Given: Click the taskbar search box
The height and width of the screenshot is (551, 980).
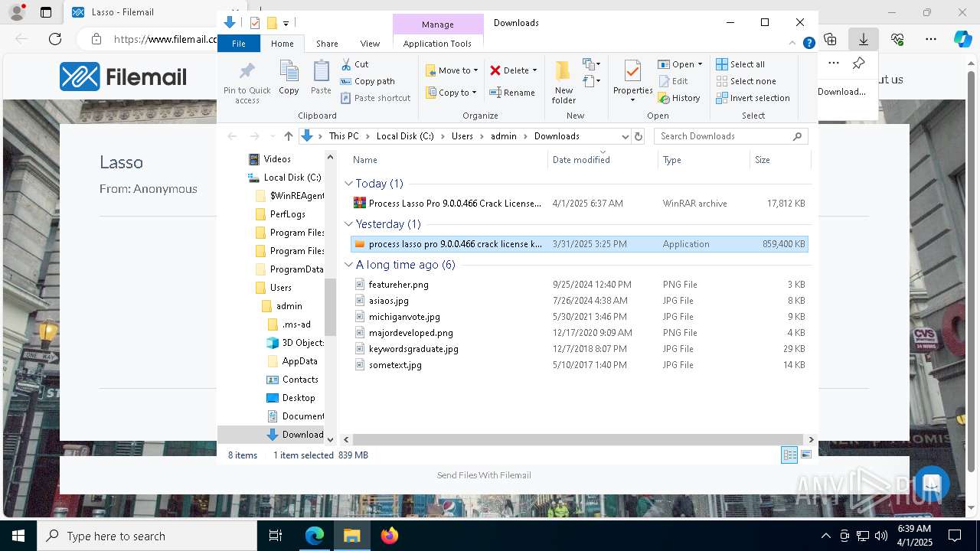Looking at the screenshot, I should coord(147,536).
